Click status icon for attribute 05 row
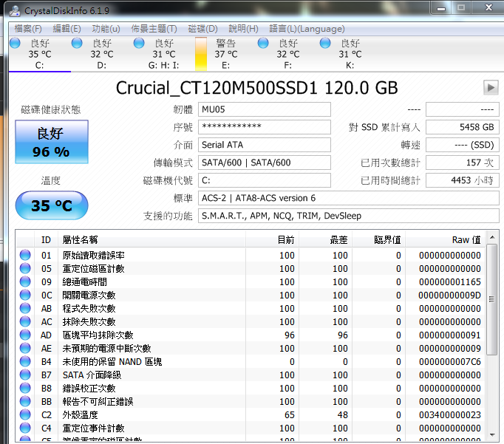 [25, 268]
